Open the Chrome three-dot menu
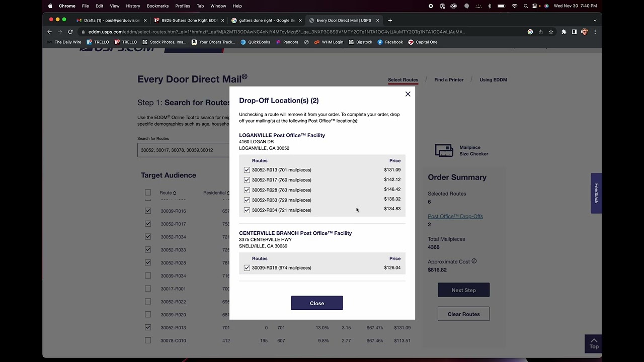The height and width of the screenshot is (362, 644). click(x=595, y=32)
